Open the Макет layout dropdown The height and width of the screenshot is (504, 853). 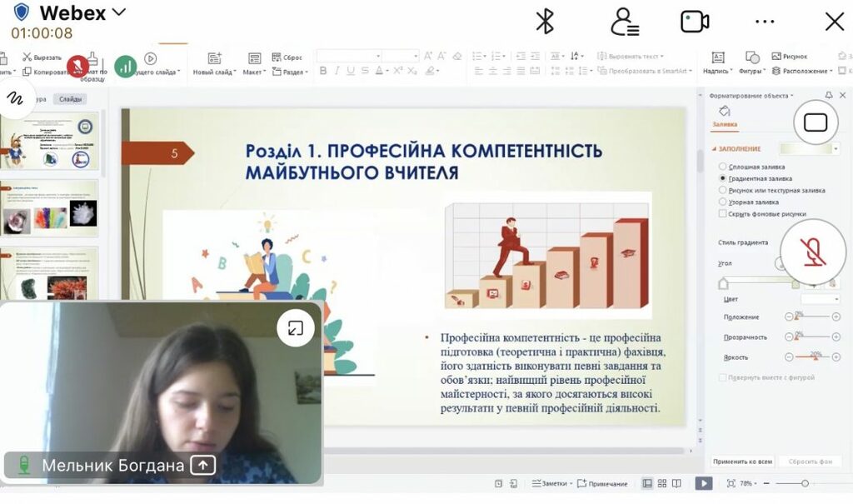coord(252,72)
